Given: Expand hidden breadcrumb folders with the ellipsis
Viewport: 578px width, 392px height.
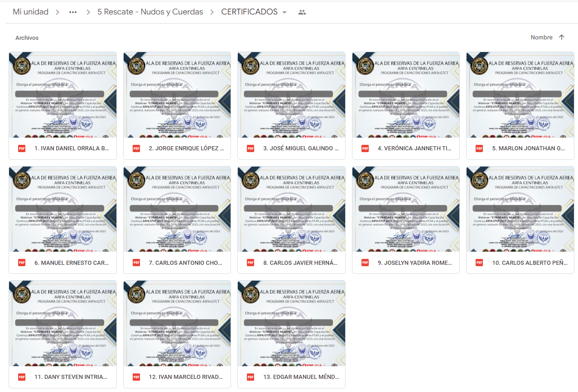Looking at the screenshot, I should pyautogui.click(x=73, y=12).
